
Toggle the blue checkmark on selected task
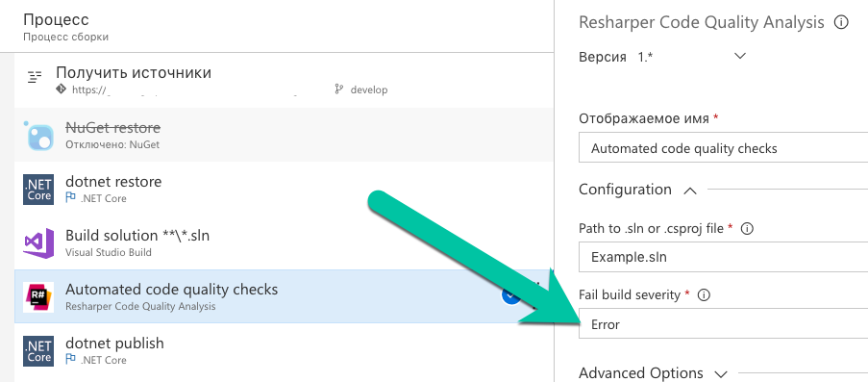point(510,295)
